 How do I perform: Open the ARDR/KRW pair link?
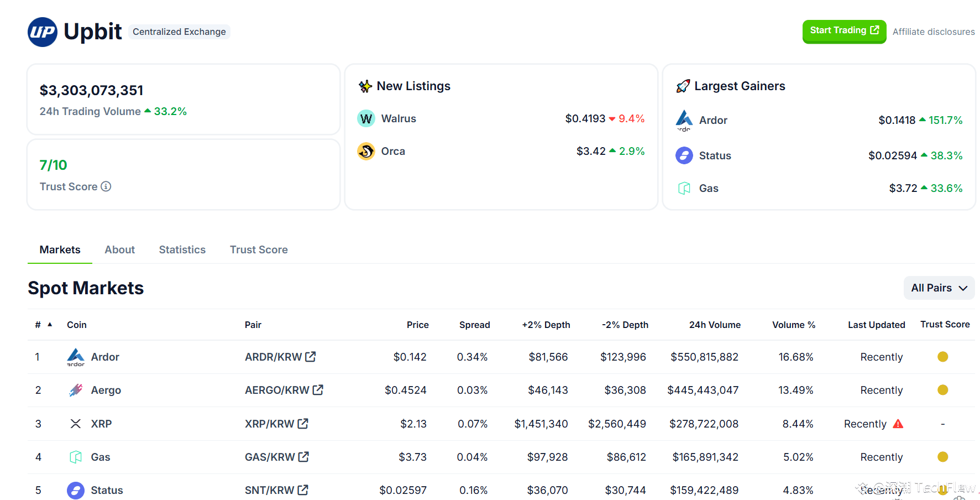274,357
